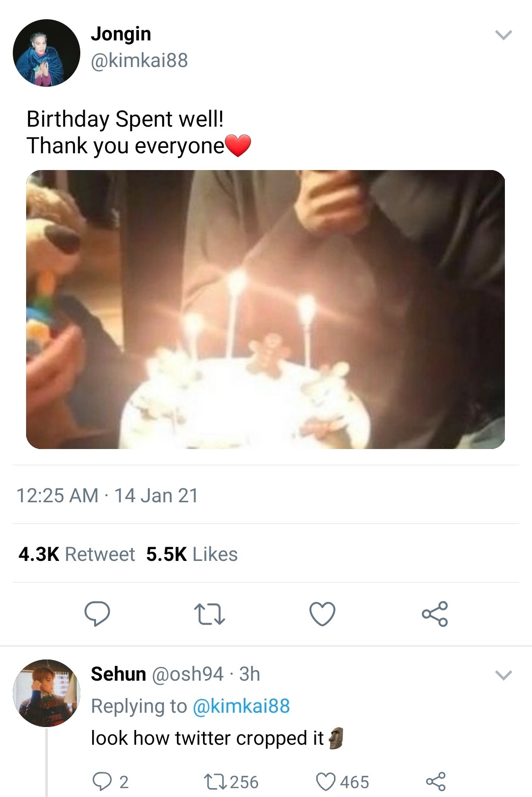Like Jongin's birthday tweet

[322, 614]
